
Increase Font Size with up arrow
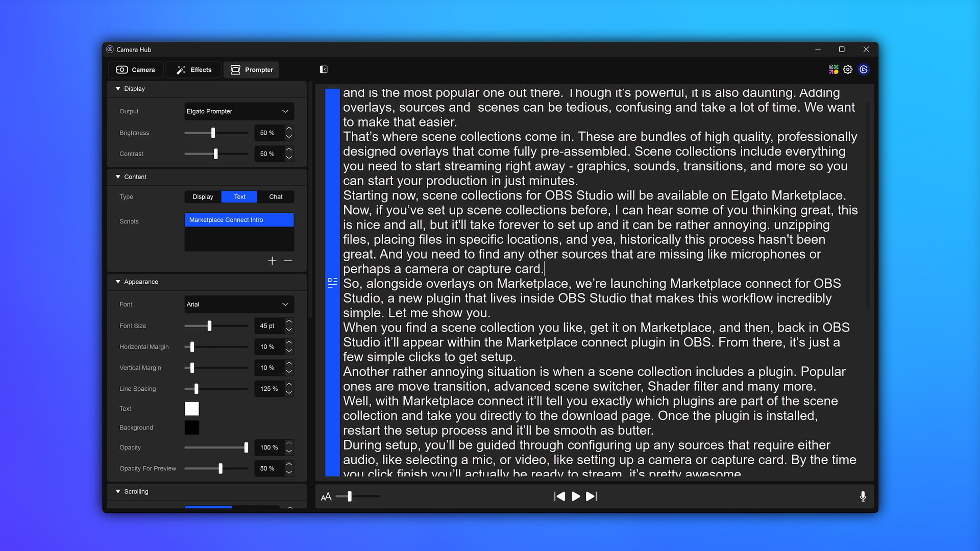(x=289, y=321)
